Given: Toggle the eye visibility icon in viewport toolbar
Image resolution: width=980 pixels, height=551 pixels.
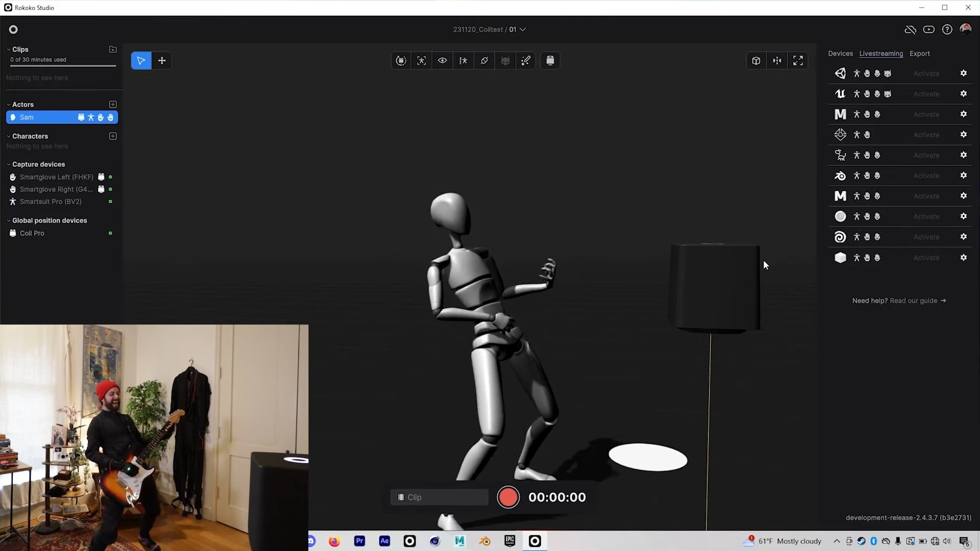Looking at the screenshot, I should (442, 60).
